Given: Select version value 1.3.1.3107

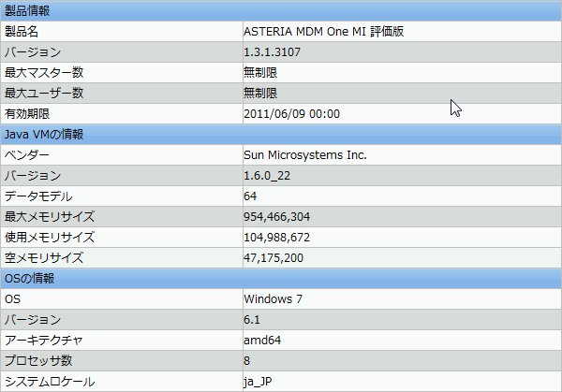Looking at the screenshot, I should 272,52.
